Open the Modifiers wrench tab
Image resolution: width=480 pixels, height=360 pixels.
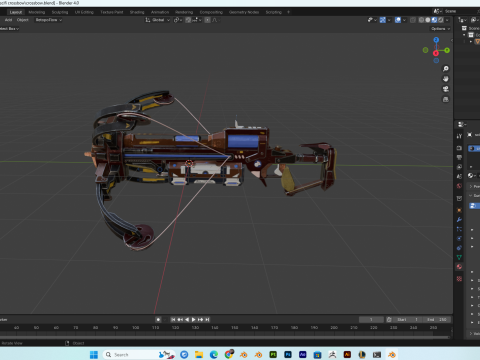tap(459, 220)
